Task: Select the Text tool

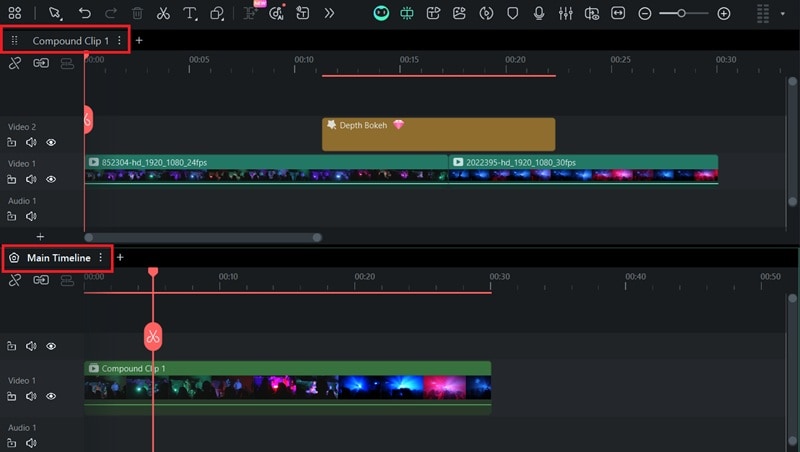Action: point(190,13)
